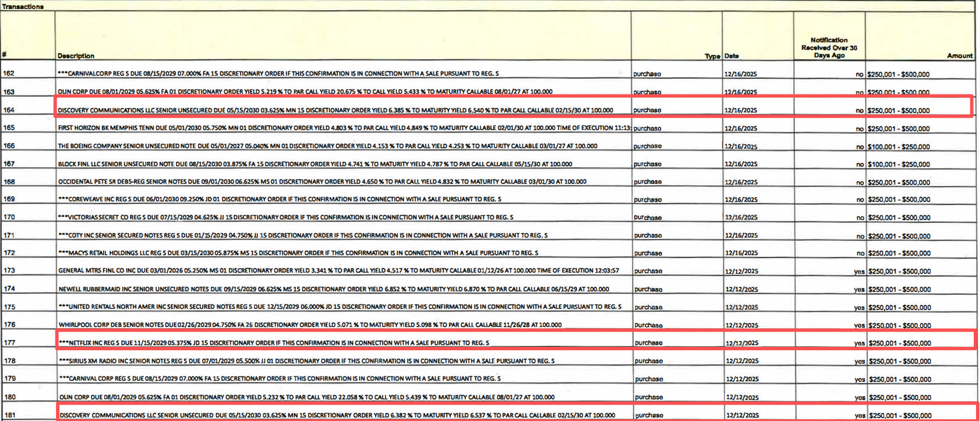
Task: Click the date cell in row 168
Action: pyautogui.click(x=741, y=182)
